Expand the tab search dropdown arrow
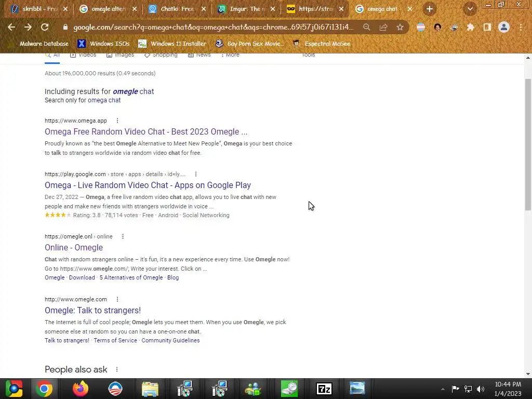The image size is (532, 399). point(470,9)
